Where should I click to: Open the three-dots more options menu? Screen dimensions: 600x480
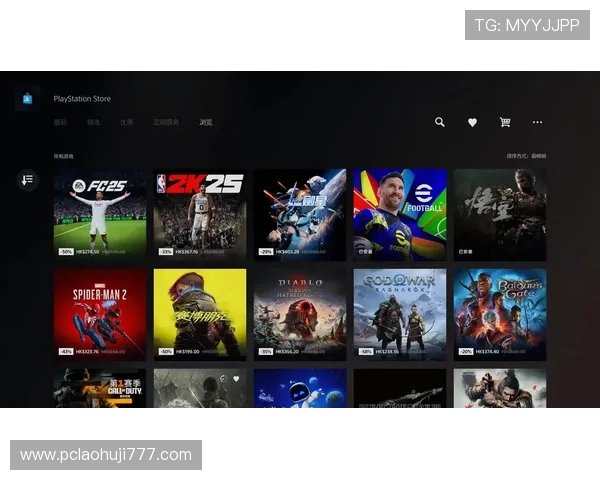(x=537, y=122)
